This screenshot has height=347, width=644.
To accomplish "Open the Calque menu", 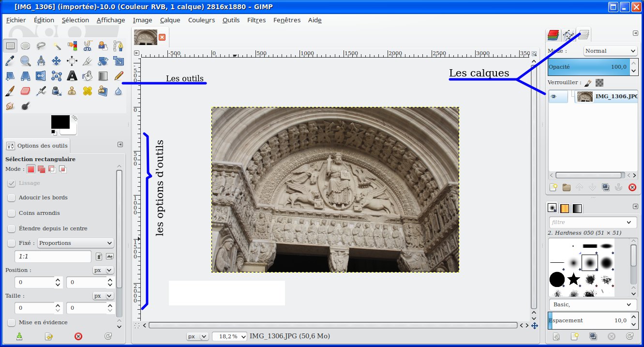I will coord(170,20).
